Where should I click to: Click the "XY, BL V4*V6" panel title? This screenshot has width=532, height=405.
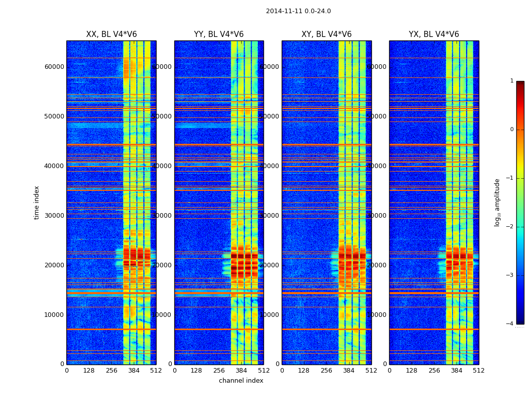click(x=326, y=34)
